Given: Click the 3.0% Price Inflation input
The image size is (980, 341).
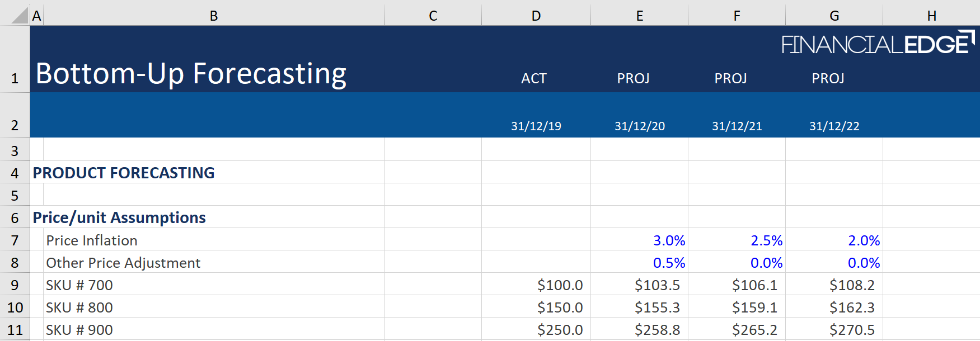Looking at the screenshot, I should pyautogui.click(x=668, y=240).
